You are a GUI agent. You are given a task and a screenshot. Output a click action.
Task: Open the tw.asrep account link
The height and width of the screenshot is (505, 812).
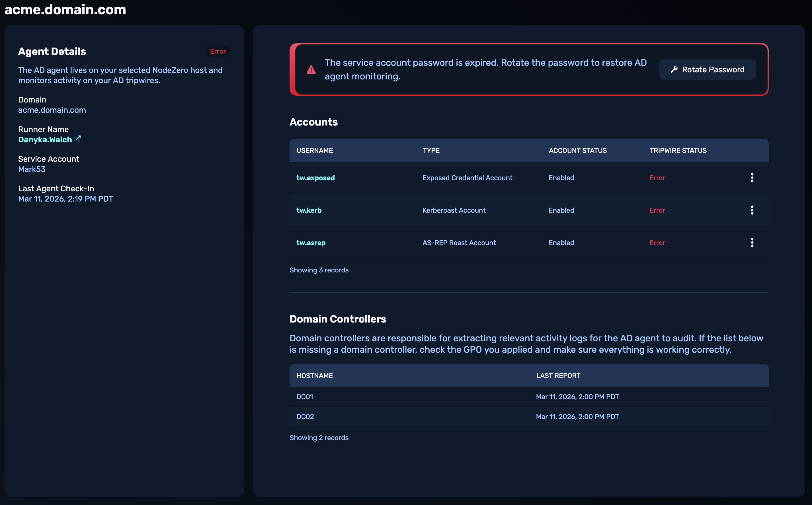tap(311, 243)
